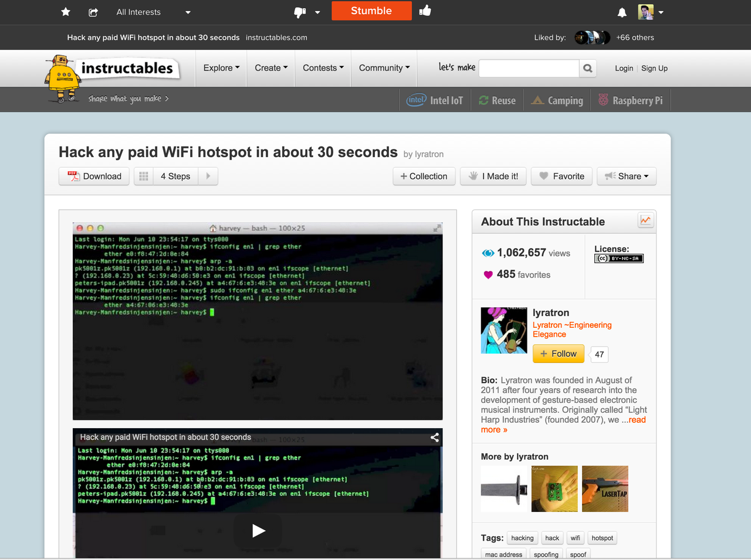Image resolution: width=751 pixels, height=560 pixels.
Task: Click the I Made it! button
Action: click(x=493, y=177)
